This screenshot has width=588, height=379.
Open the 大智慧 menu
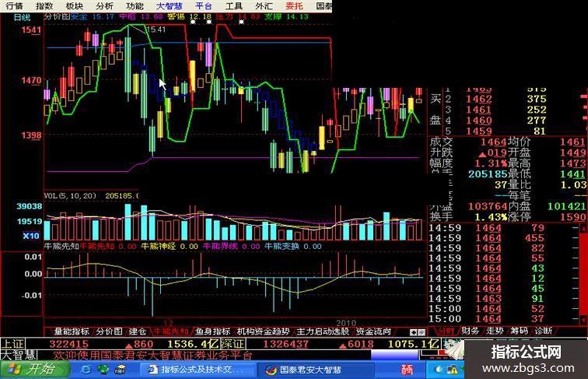pyautogui.click(x=169, y=6)
